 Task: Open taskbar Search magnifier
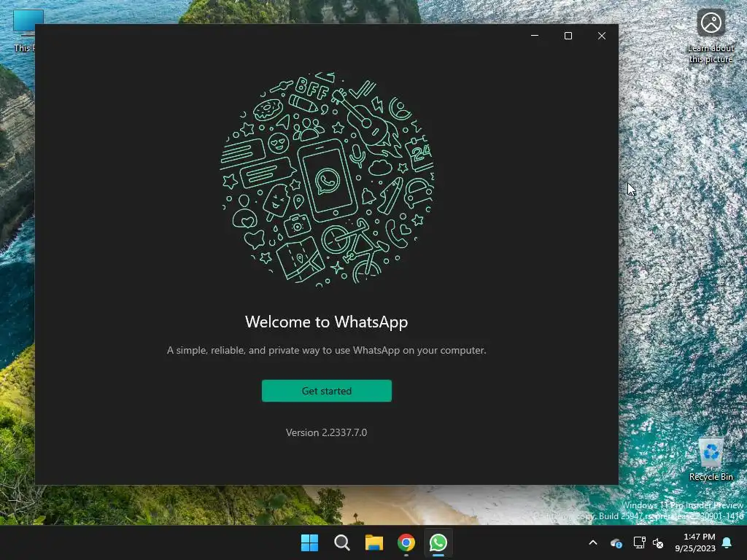(x=341, y=542)
